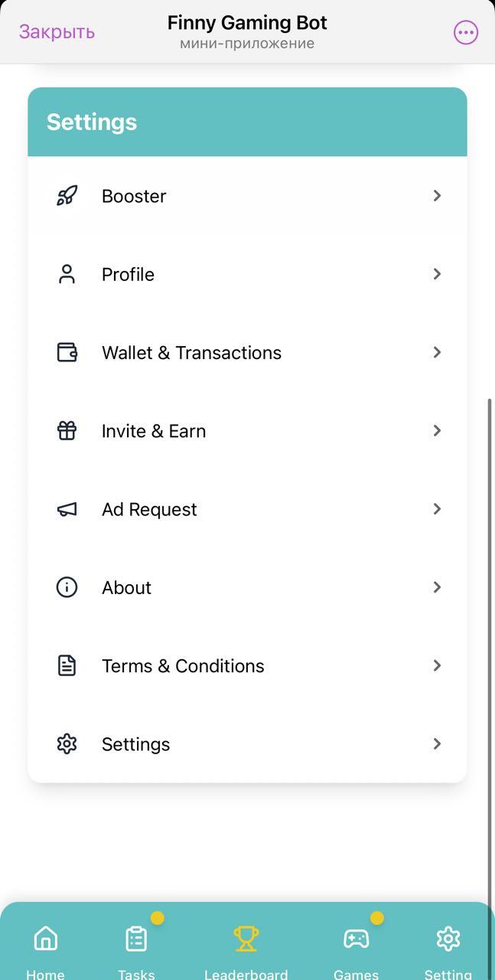The width and height of the screenshot is (495, 980).
Task: Expand the Booster row chevron
Action: pos(437,196)
